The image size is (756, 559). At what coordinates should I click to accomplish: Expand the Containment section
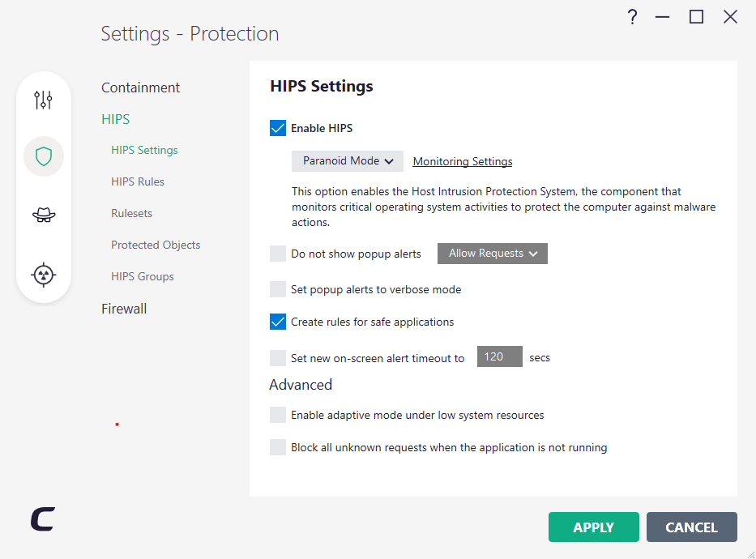pyautogui.click(x=140, y=87)
